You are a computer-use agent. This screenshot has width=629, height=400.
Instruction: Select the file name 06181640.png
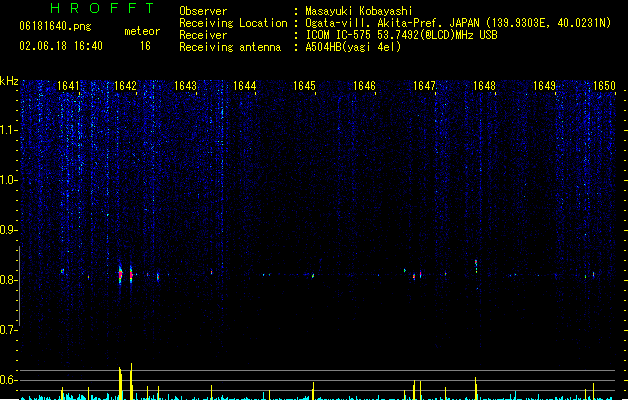click(55, 26)
